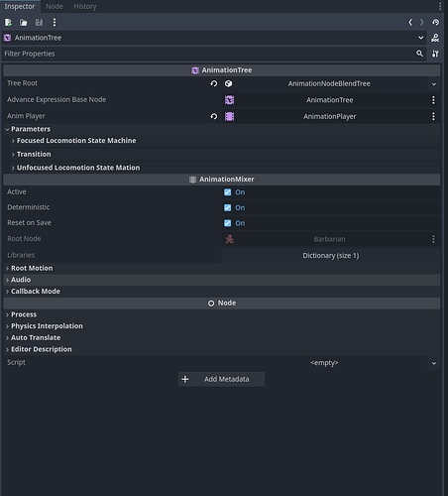
Task: Open the Script dropdown arrow
Action: tap(434, 363)
